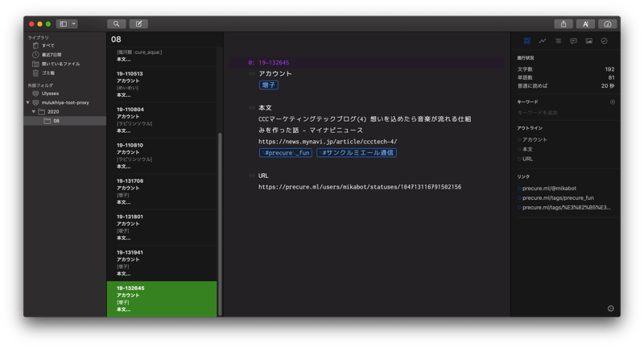Open the image attachments tab icon
Viewport: 644px width, 348px height.
point(588,40)
